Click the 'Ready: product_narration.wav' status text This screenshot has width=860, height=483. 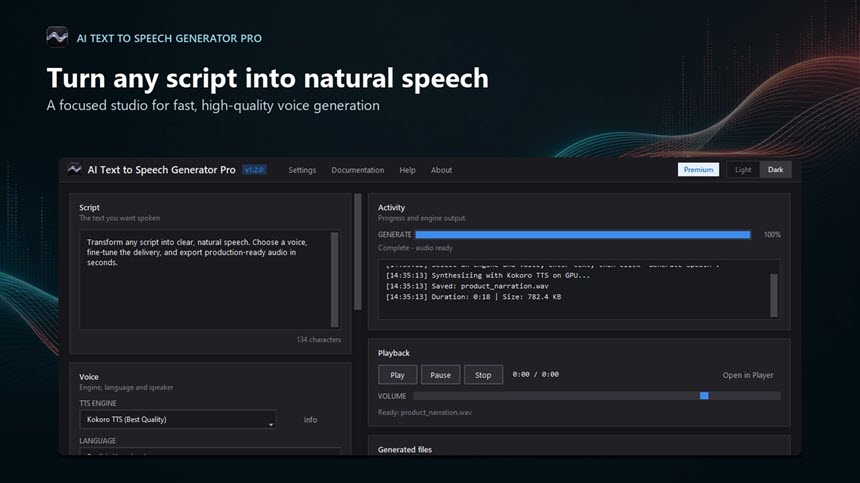coord(425,412)
